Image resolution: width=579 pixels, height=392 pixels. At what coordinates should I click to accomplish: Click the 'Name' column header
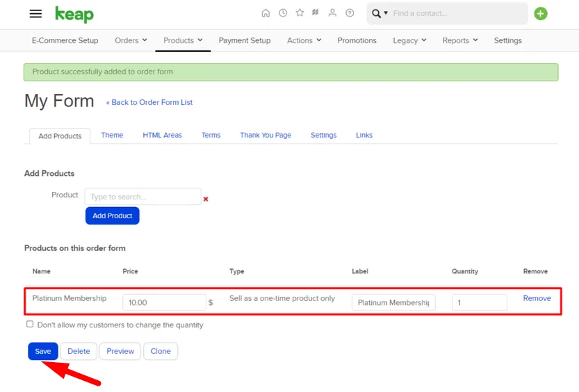(x=42, y=271)
